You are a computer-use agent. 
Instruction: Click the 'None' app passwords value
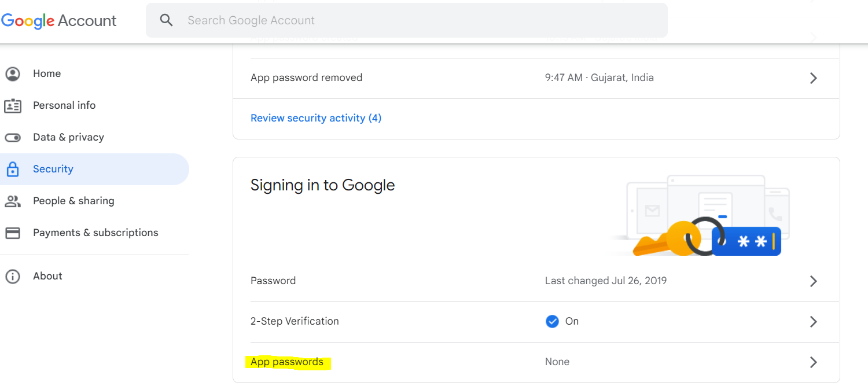[x=557, y=362]
